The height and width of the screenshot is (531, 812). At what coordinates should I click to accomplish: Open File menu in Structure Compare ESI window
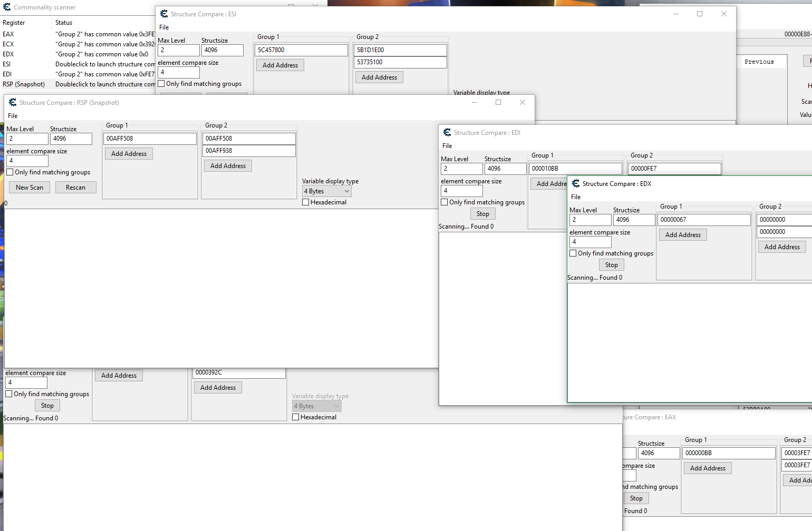[164, 27]
